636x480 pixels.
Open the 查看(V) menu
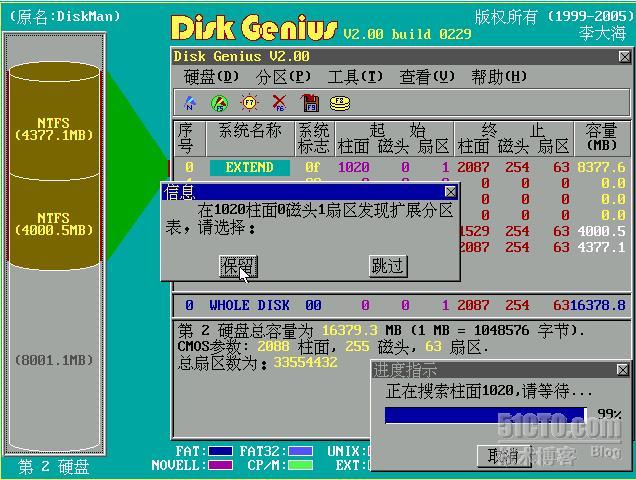click(427, 77)
